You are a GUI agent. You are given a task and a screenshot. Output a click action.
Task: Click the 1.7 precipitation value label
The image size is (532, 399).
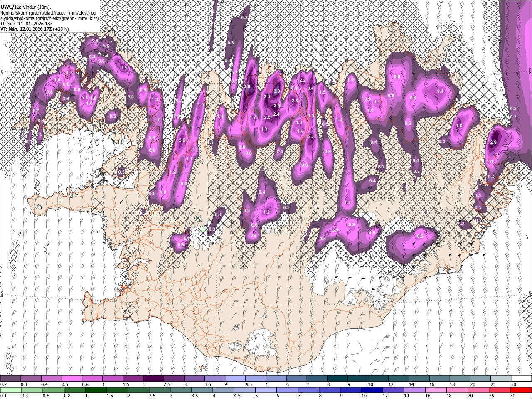pos(253,118)
